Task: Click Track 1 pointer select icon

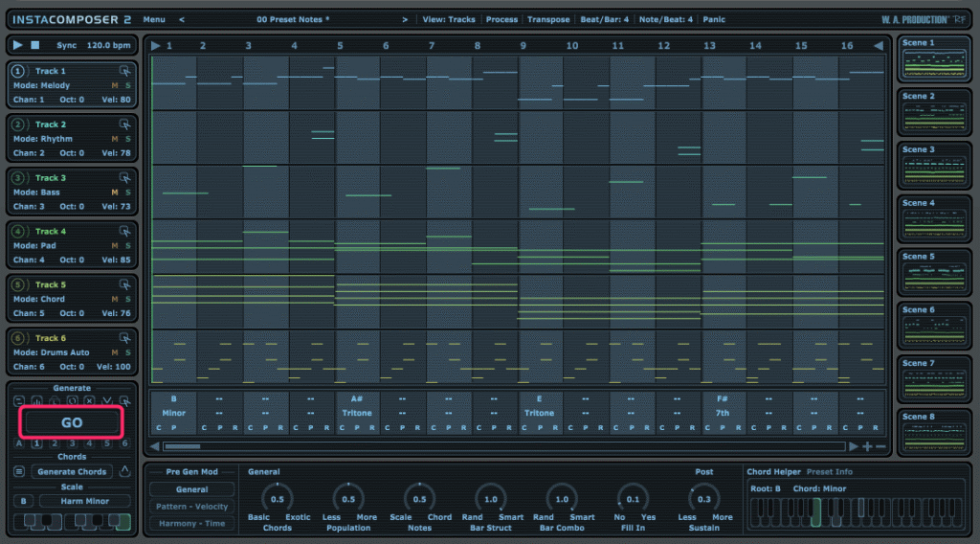Action: tap(125, 71)
